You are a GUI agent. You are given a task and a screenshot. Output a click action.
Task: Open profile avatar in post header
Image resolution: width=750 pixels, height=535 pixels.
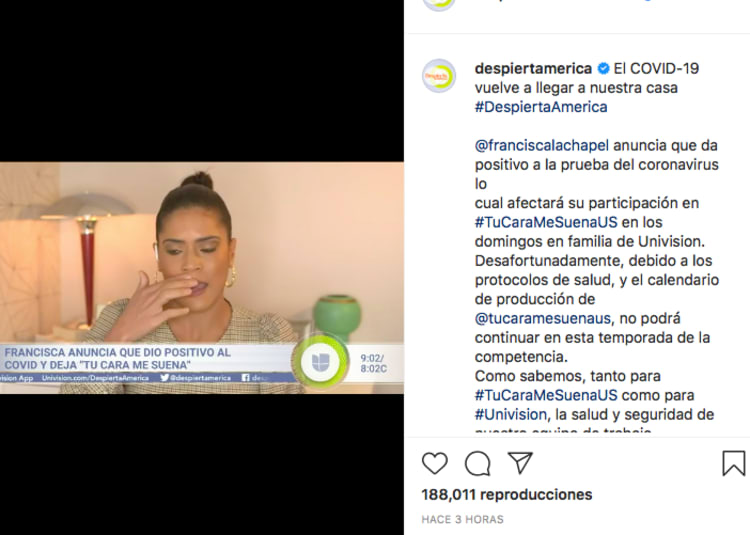439,4
